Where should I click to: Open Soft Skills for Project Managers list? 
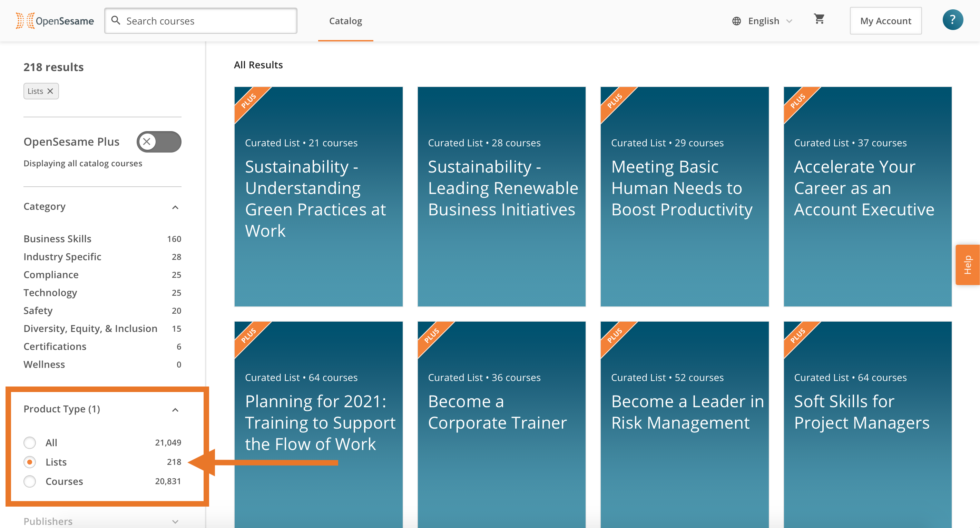868,424
